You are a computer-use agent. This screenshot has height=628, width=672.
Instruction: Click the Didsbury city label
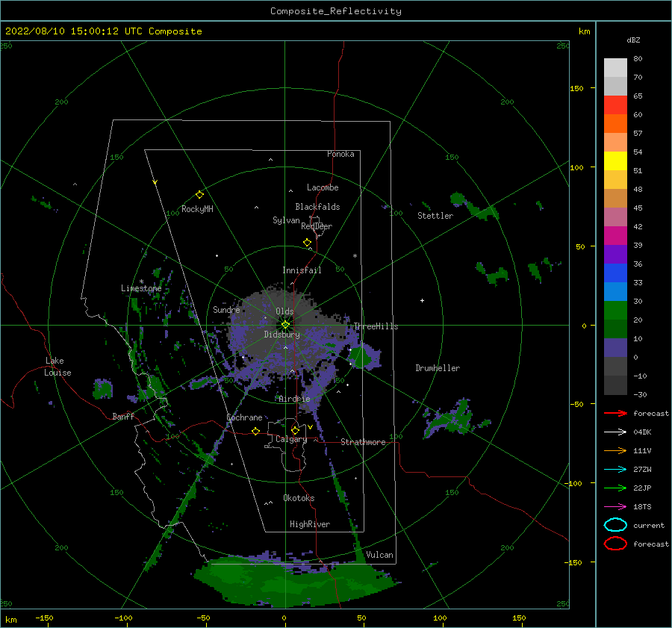[x=281, y=335]
